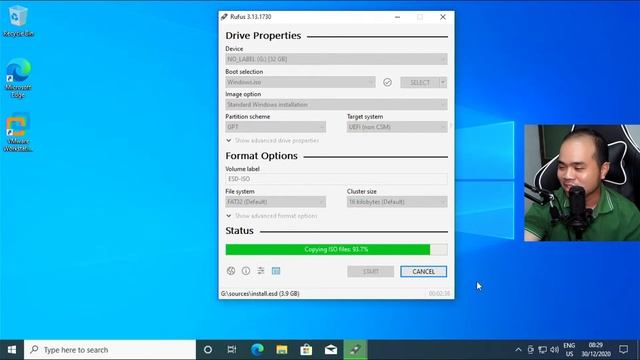Screen dimensions: 640x360
Task: Click the volume speaker tray icon
Action: [x=554, y=350]
